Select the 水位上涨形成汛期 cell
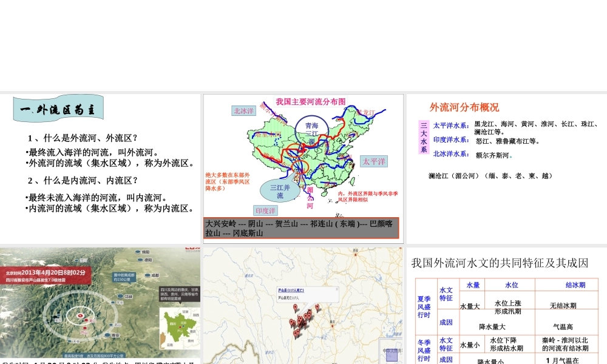The image size is (607, 364). point(508,307)
